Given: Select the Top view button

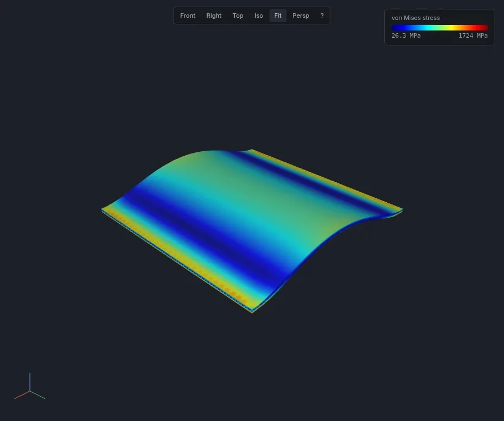Looking at the screenshot, I should 238,16.
